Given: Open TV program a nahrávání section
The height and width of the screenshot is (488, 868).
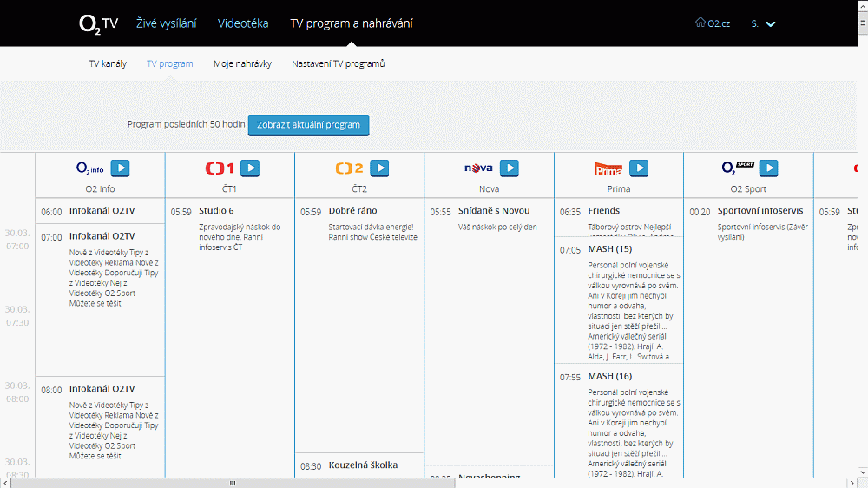Looking at the screenshot, I should 352,23.
